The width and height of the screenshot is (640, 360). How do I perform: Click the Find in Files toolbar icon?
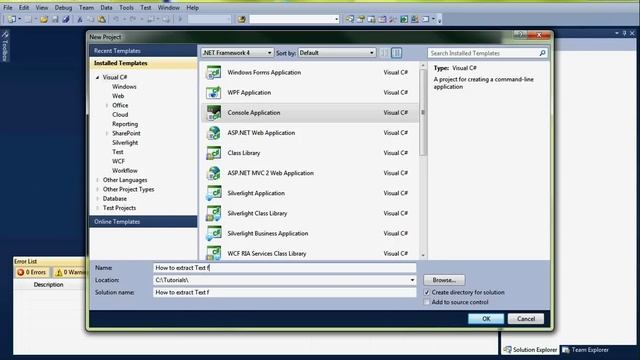pyautogui.click(x=242, y=19)
